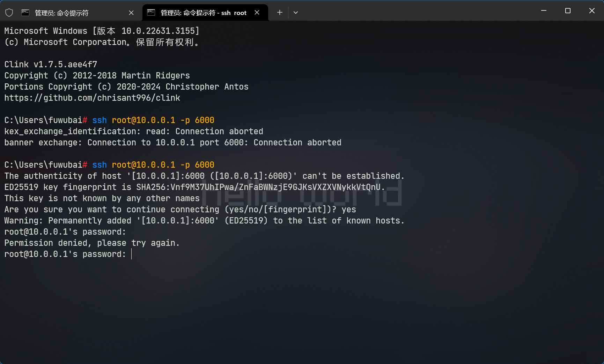Close the first 命令提示符 tab
This screenshot has height=364, width=604.
click(x=131, y=13)
